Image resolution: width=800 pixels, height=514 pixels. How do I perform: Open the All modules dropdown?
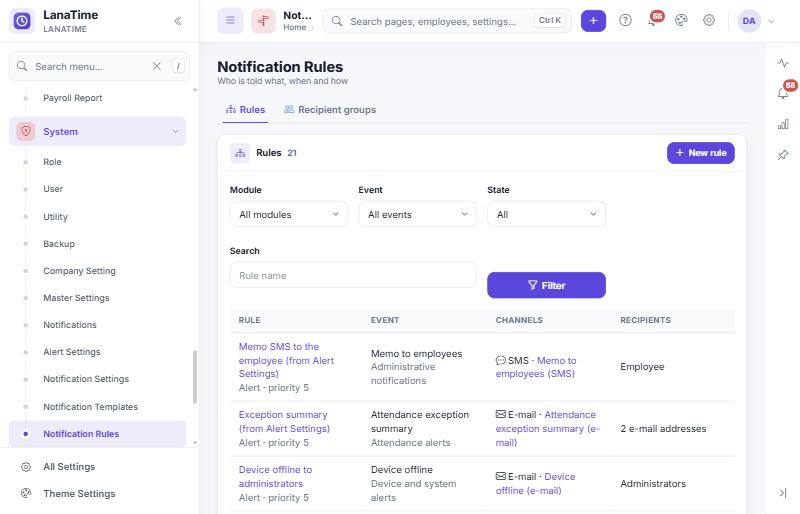click(289, 214)
